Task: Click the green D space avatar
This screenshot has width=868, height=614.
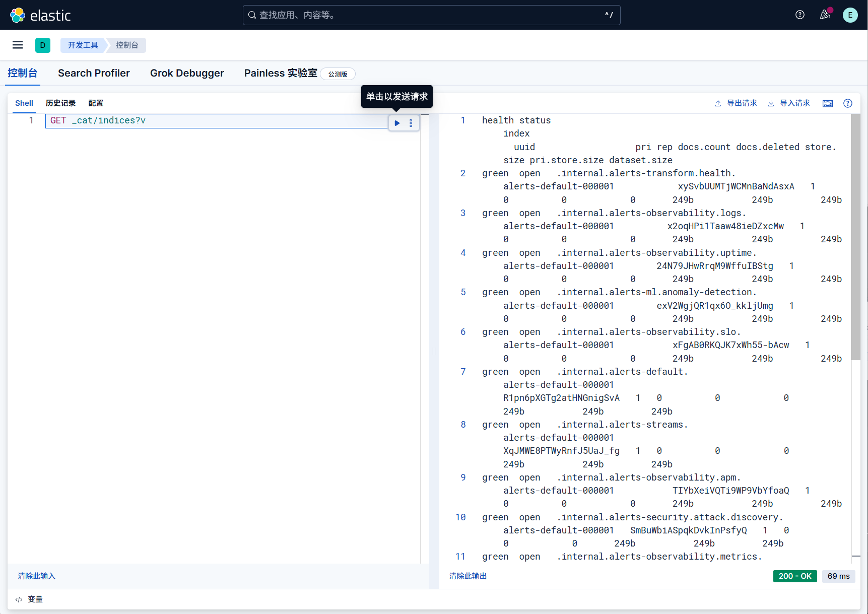Action: (x=43, y=45)
